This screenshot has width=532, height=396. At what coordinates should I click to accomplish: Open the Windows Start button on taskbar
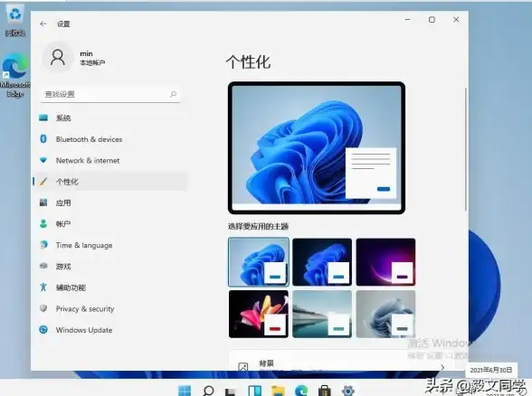(x=185, y=391)
